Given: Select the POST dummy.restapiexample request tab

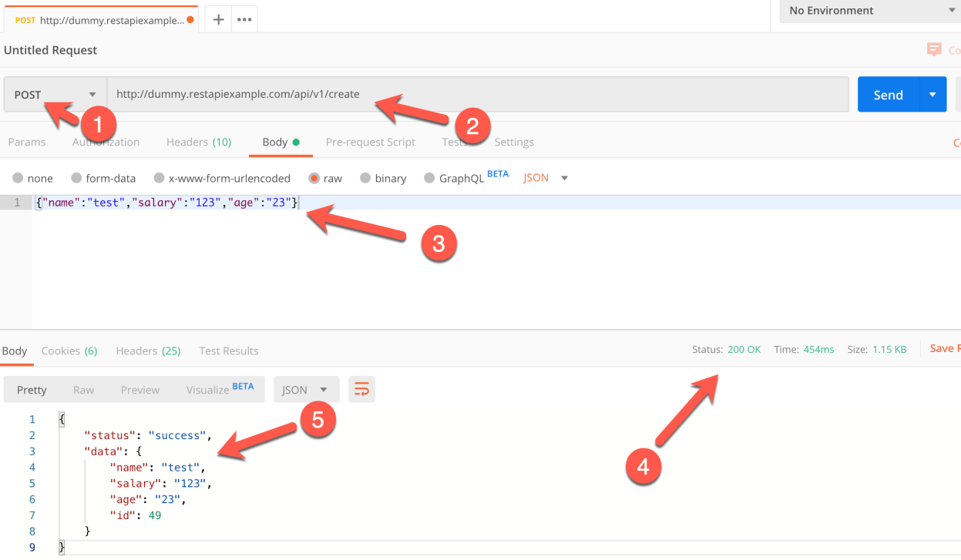Looking at the screenshot, I should 100,20.
